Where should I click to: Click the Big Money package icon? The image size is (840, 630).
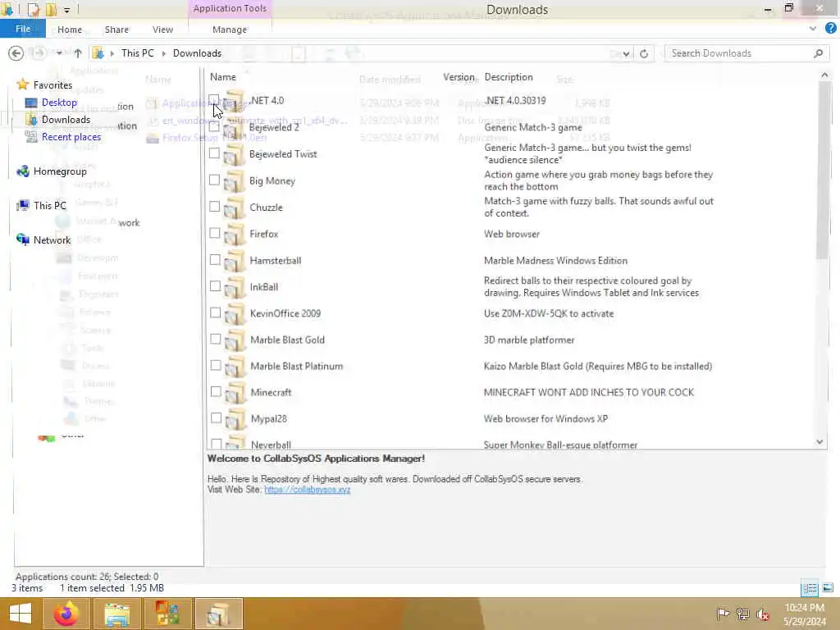pyautogui.click(x=234, y=181)
